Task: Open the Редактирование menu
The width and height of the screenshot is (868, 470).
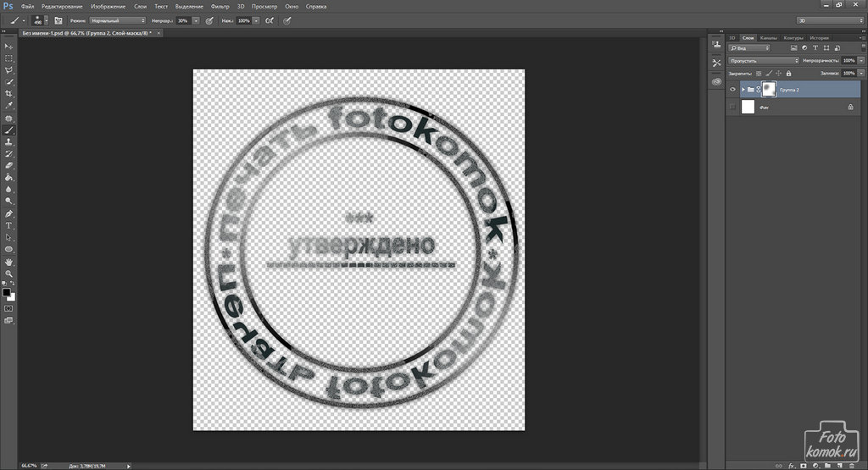Action: point(62,7)
